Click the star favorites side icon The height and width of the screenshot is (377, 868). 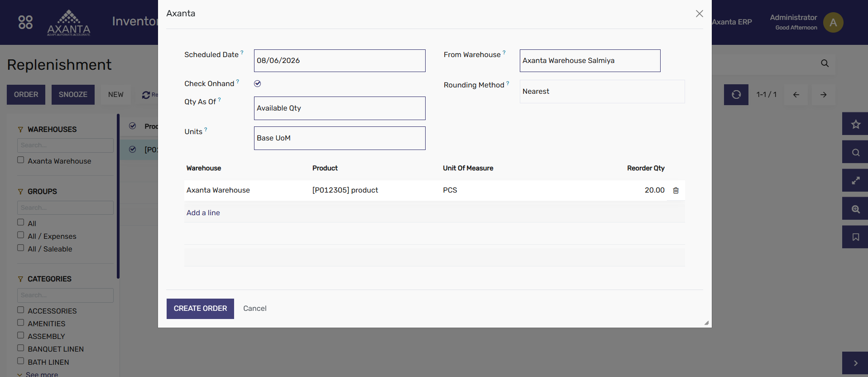click(855, 124)
